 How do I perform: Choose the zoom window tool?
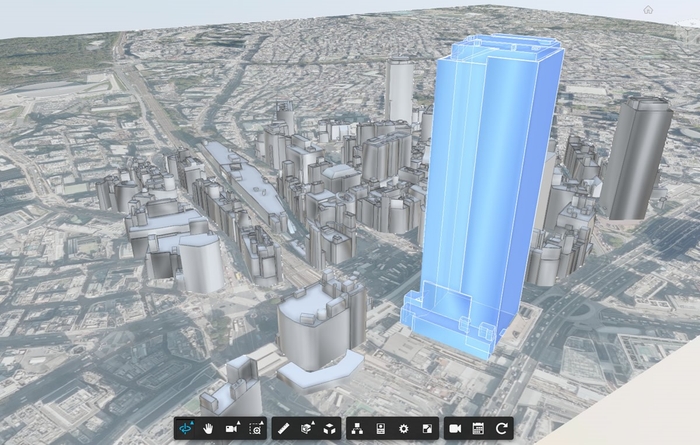256,428
